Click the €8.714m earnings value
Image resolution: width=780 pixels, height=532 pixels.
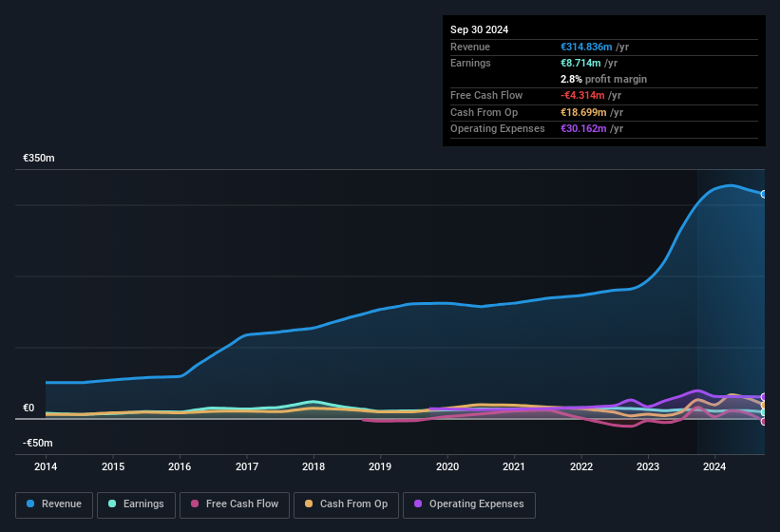click(580, 63)
